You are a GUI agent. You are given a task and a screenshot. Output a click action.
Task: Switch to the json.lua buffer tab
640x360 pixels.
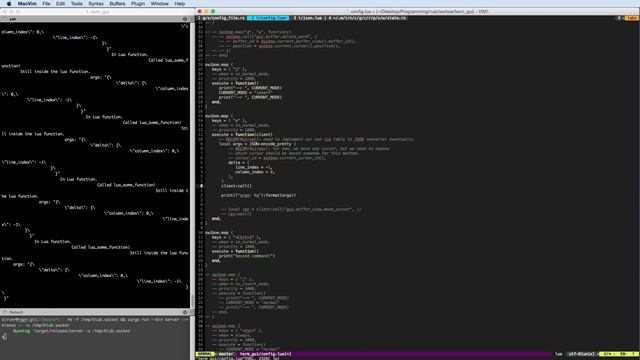(x=308, y=18)
